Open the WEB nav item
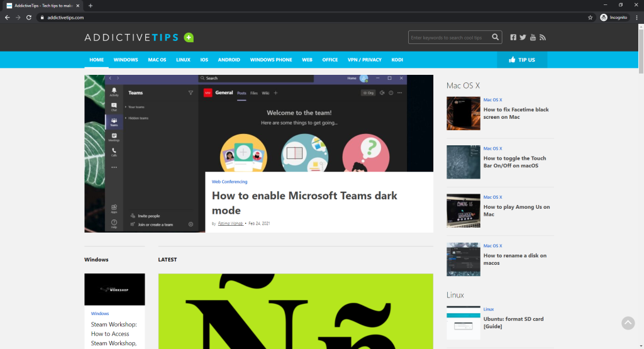 [x=307, y=60]
